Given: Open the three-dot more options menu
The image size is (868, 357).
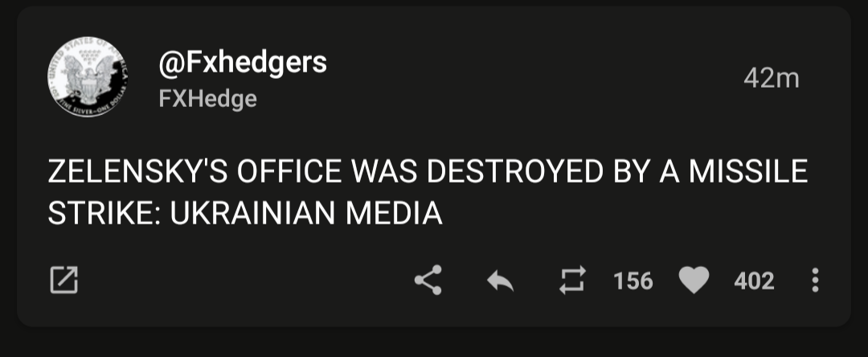Looking at the screenshot, I should [814, 281].
